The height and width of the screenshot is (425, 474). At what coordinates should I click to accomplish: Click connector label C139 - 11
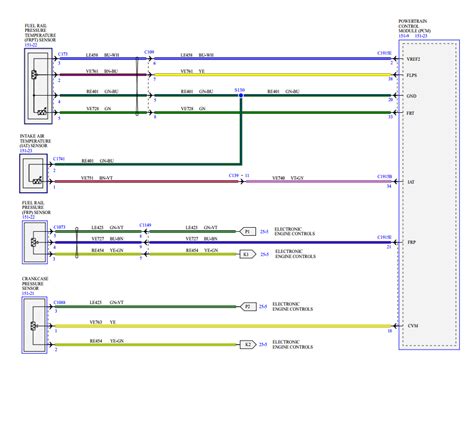point(239,175)
